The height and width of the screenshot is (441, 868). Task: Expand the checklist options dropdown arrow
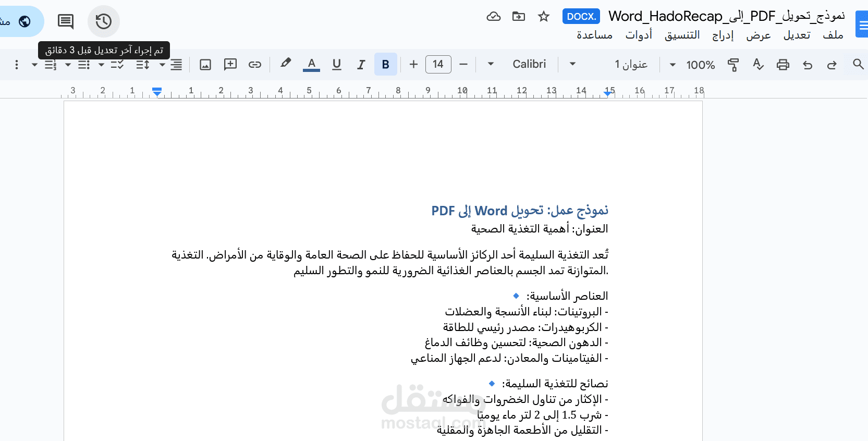click(x=101, y=65)
